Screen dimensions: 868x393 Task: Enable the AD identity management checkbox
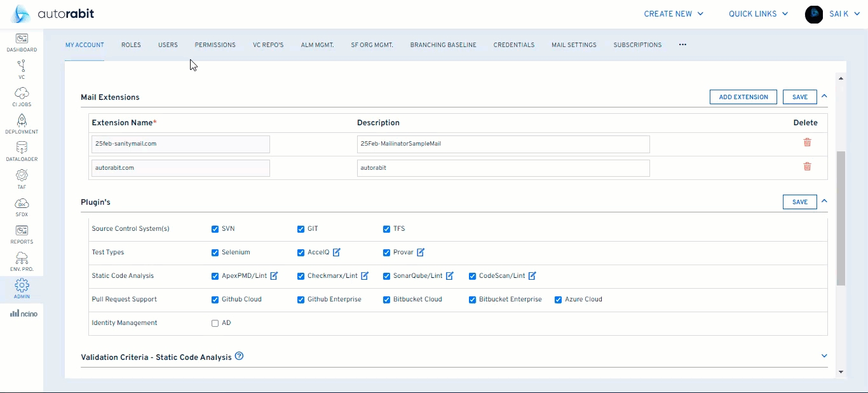click(x=215, y=323)
